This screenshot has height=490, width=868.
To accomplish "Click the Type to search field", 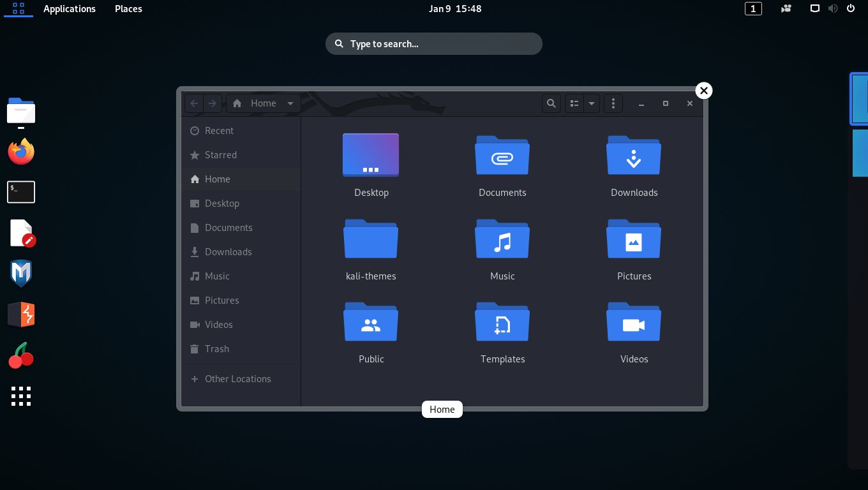I will pyautogui.click(x=434, y=43).
